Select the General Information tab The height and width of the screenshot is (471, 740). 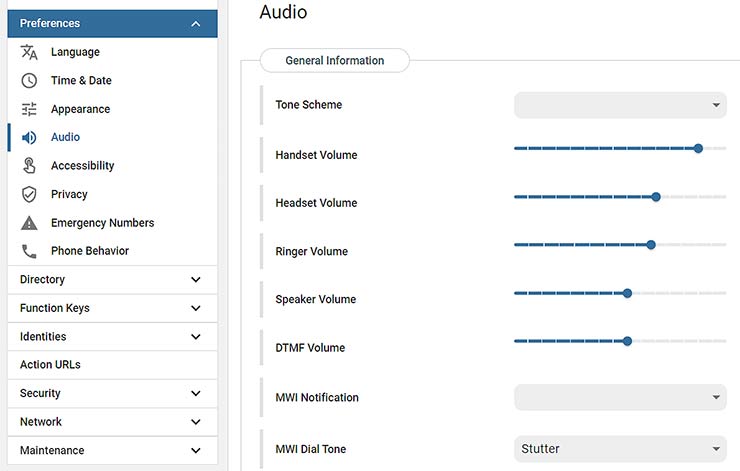(334, 61)
